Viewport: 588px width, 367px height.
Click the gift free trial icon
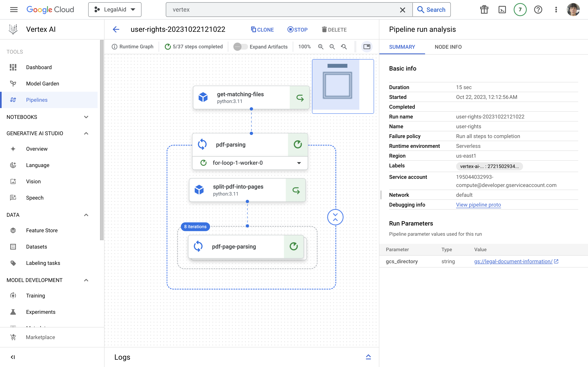tap(484, 10)
